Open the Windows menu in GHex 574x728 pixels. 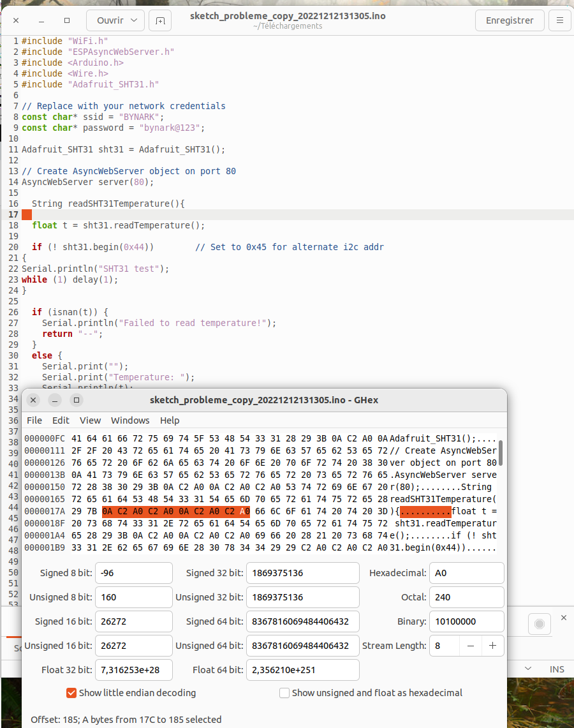click(130, 420)
